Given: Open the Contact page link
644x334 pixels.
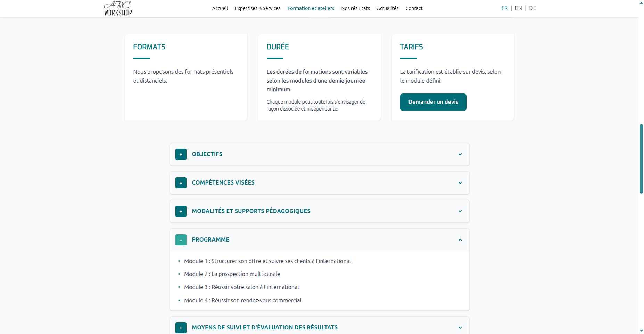Looking at the screenshot, I should pos(414,8).
